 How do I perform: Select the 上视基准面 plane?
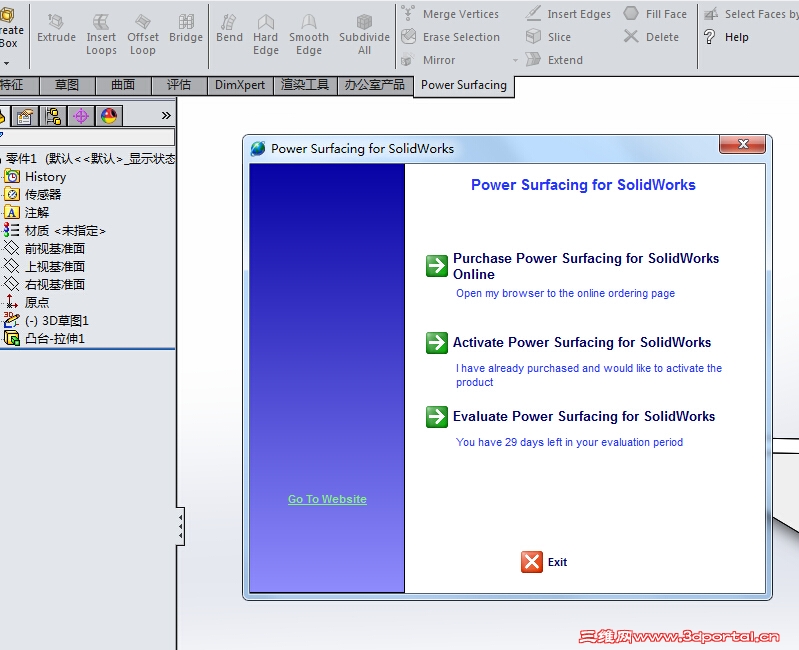[44, 266]
